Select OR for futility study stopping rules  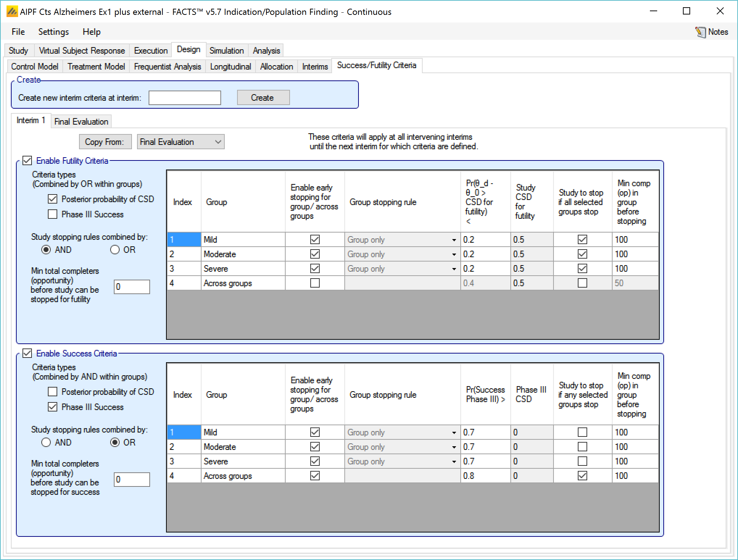(115, 250)
